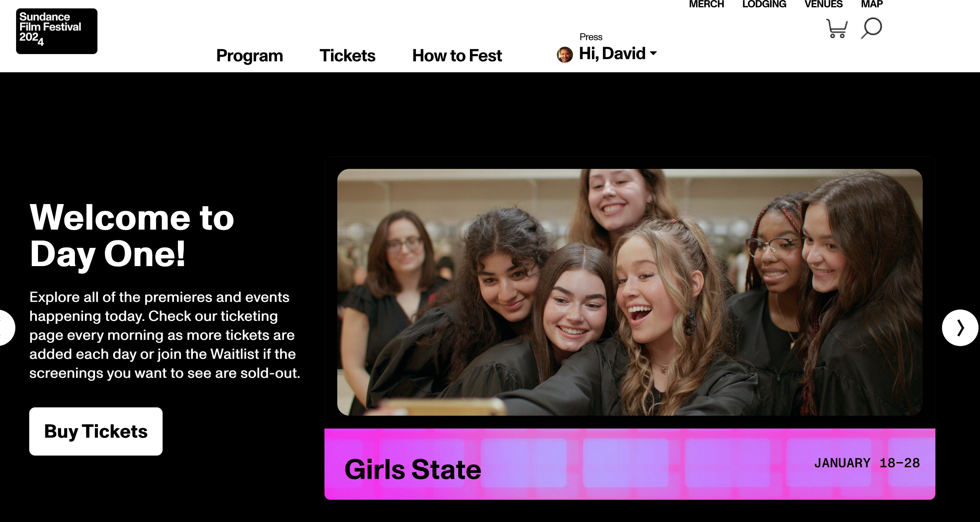Open the shopping cart icon
The height and width of the screenshot is (522, 980).
(836, 28)
